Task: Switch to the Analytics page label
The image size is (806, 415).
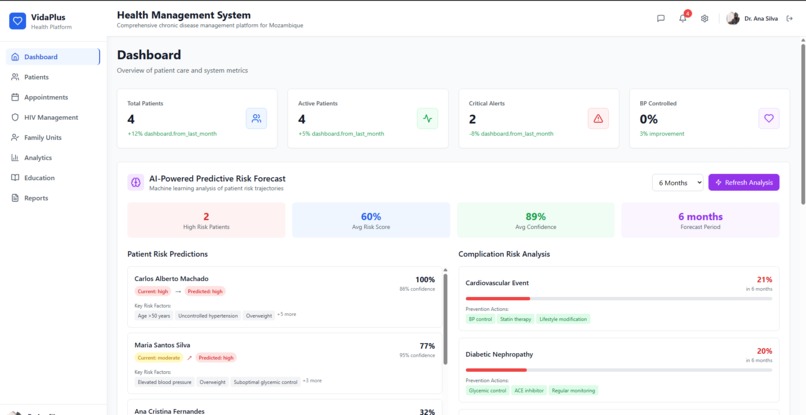Action: pos(38,158)
